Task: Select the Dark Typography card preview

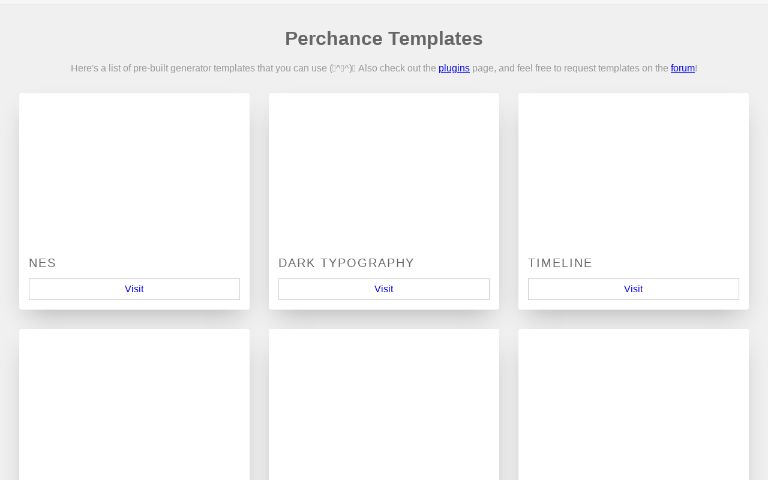Action: tap(384, 170)
